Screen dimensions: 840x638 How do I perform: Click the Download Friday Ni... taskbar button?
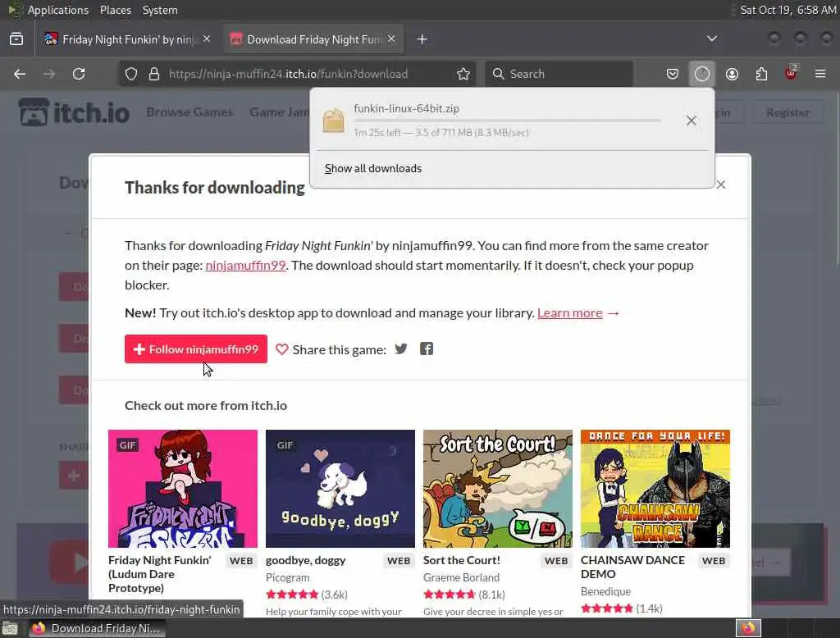tap(97, 628)
